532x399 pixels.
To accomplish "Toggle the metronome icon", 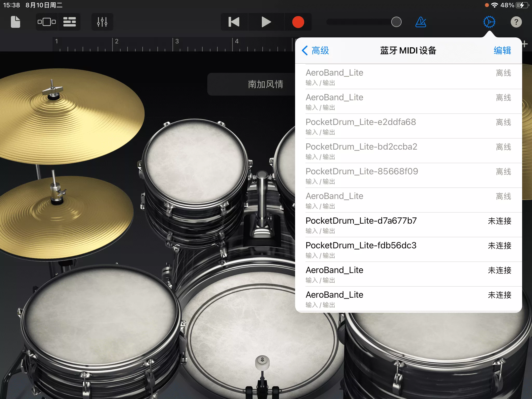I will [421, 22].
